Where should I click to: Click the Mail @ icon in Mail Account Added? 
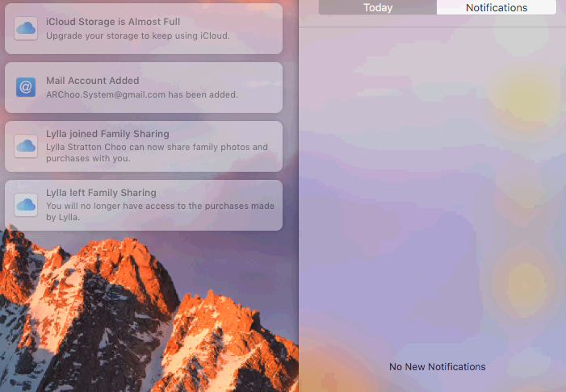pos(26,87)
